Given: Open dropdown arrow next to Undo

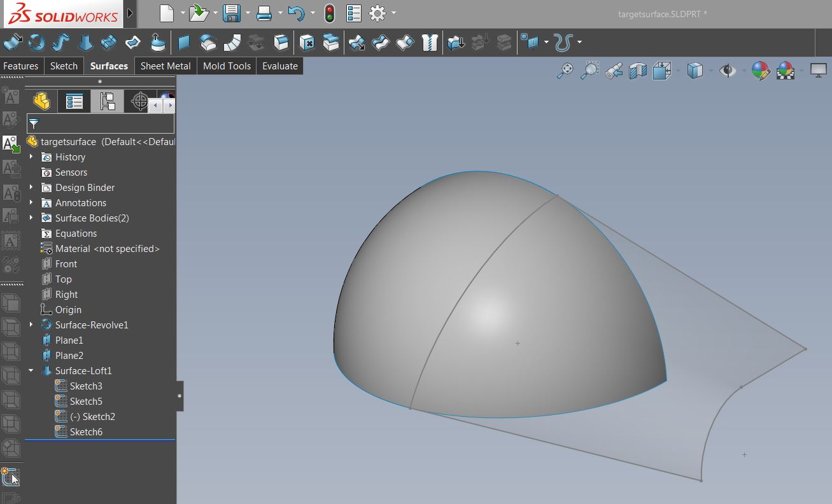Looking at the screenshot, I should pyautogui.click(x=313, y=13).
